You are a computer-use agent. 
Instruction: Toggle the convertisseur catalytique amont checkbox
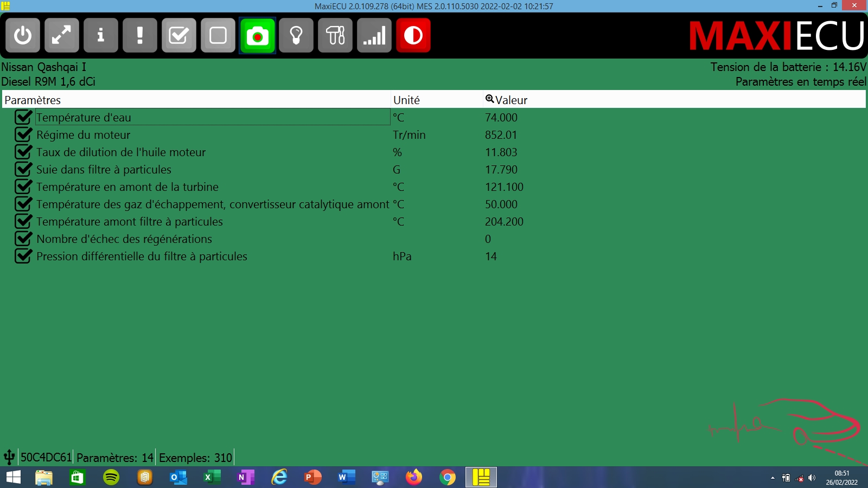point(23,204)
